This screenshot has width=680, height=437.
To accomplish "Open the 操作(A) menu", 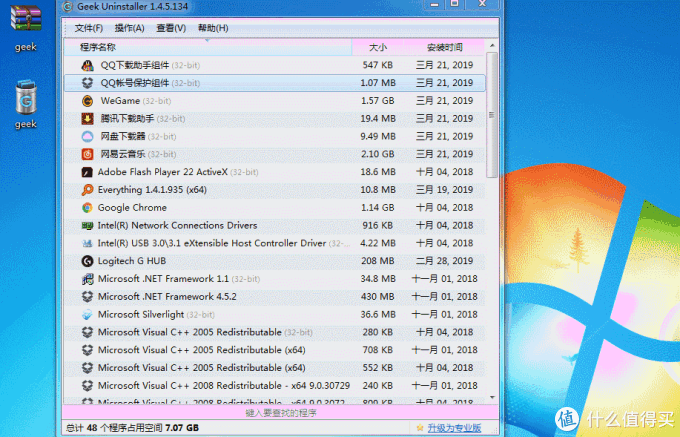I will [129, 28].
